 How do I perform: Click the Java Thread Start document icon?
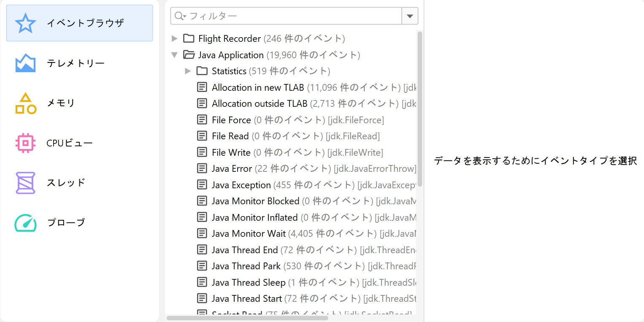pyautogui.click(x=203, y=298)
